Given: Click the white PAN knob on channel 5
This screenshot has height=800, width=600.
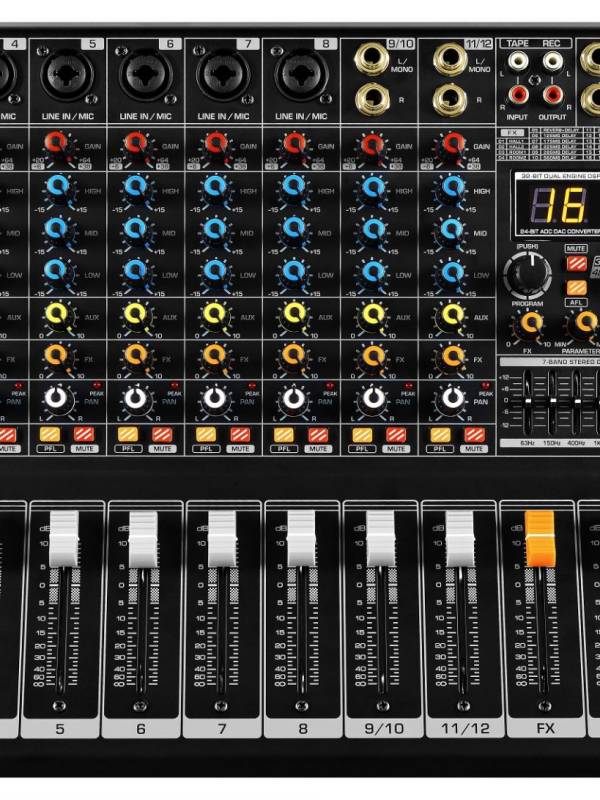Looking at the screenshot, I should 58,401.
